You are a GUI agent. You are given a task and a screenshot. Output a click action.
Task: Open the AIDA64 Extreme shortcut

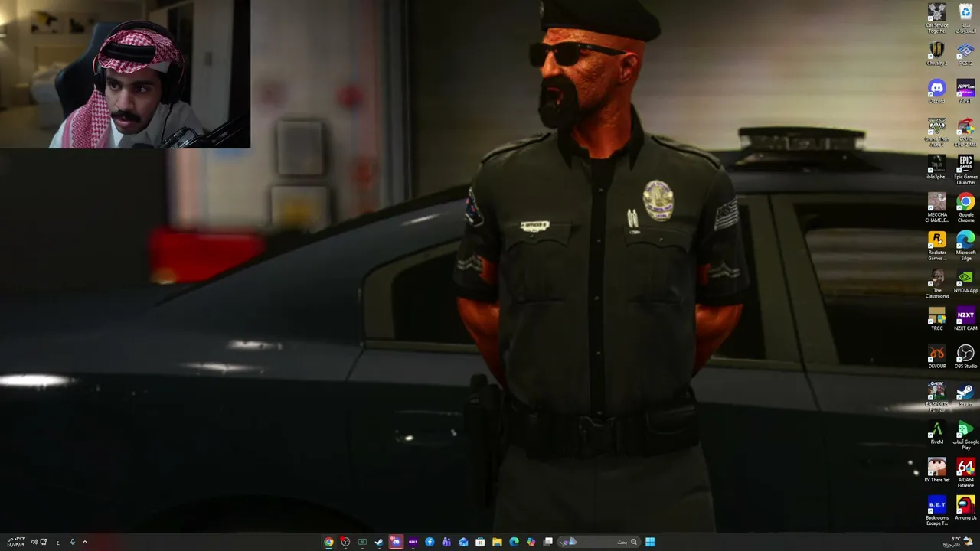tap(965, 473)
